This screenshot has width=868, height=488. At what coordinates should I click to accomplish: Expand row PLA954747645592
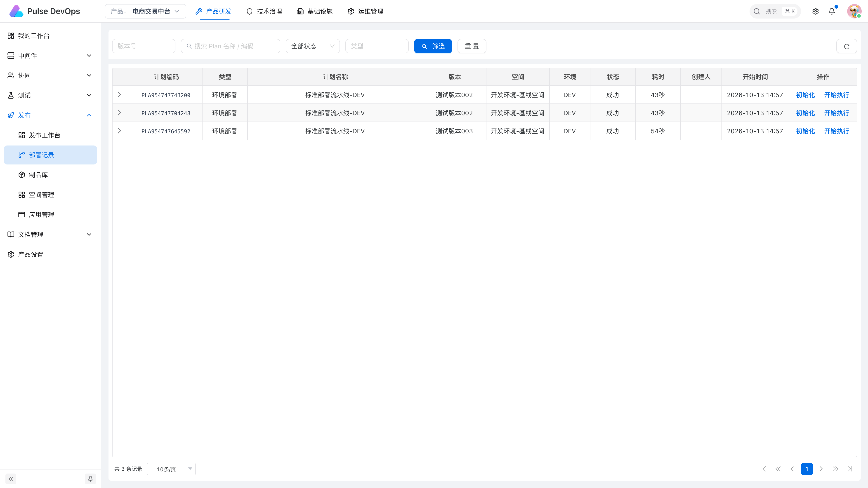(x=119, y=131)
